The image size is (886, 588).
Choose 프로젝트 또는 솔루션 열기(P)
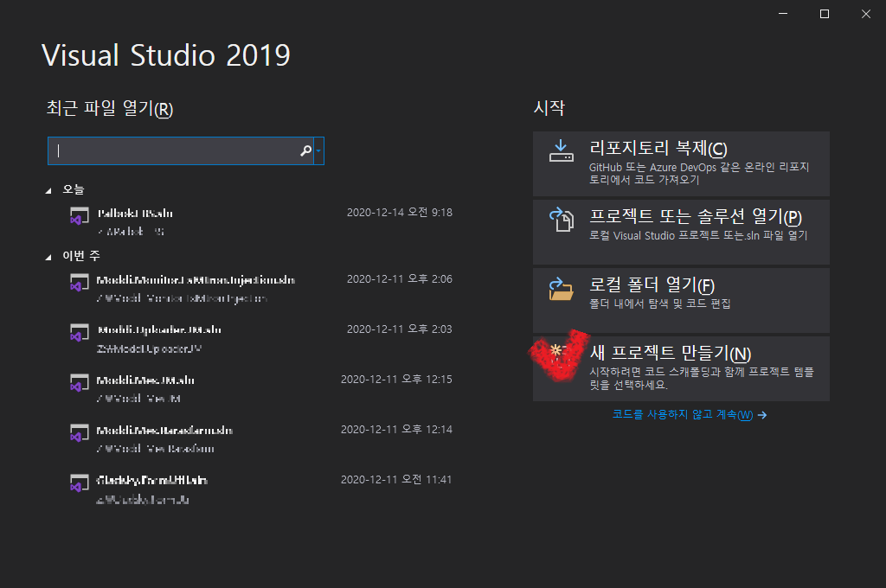(681, 232)
